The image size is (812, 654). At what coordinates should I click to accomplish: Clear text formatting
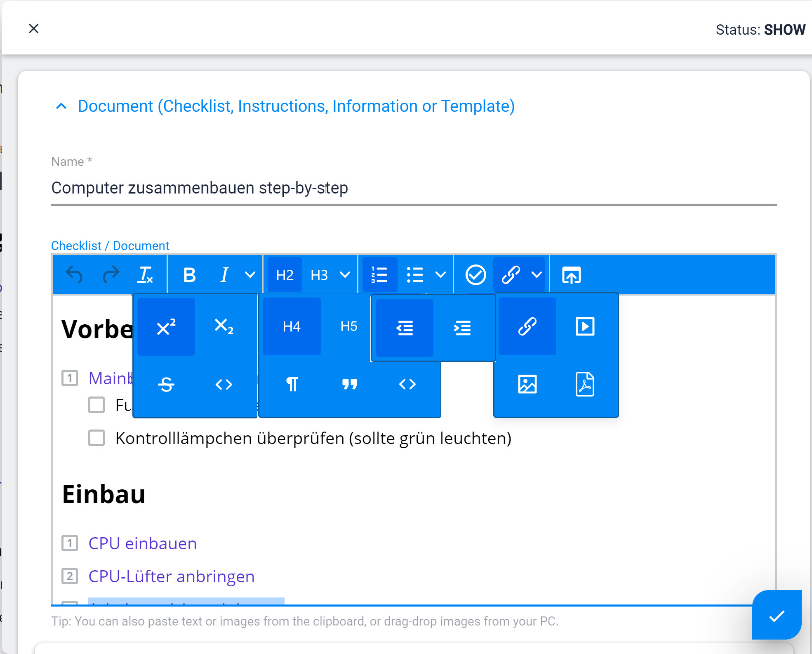pos(145,274)
